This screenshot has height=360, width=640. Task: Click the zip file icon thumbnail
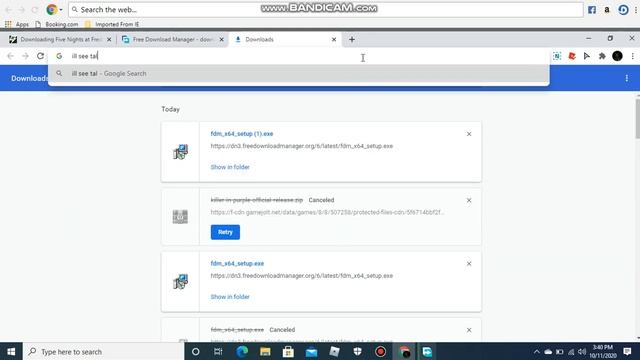click(180, 216)
